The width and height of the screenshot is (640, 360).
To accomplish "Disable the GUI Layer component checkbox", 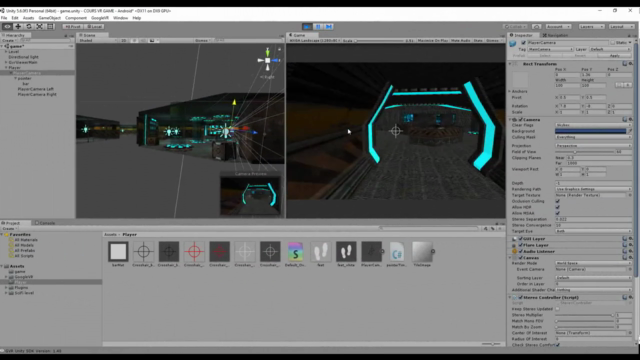I will [x=520, y=239].
